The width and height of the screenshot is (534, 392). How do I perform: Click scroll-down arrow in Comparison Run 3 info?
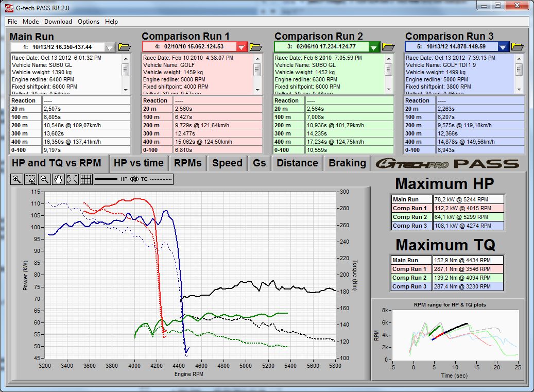519,90
